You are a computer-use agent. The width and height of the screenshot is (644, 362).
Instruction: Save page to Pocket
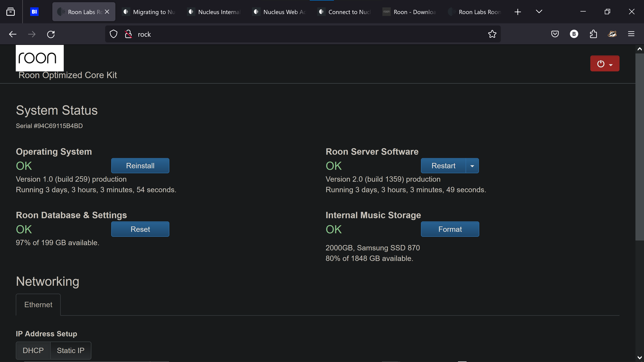(x=555, y=34)
